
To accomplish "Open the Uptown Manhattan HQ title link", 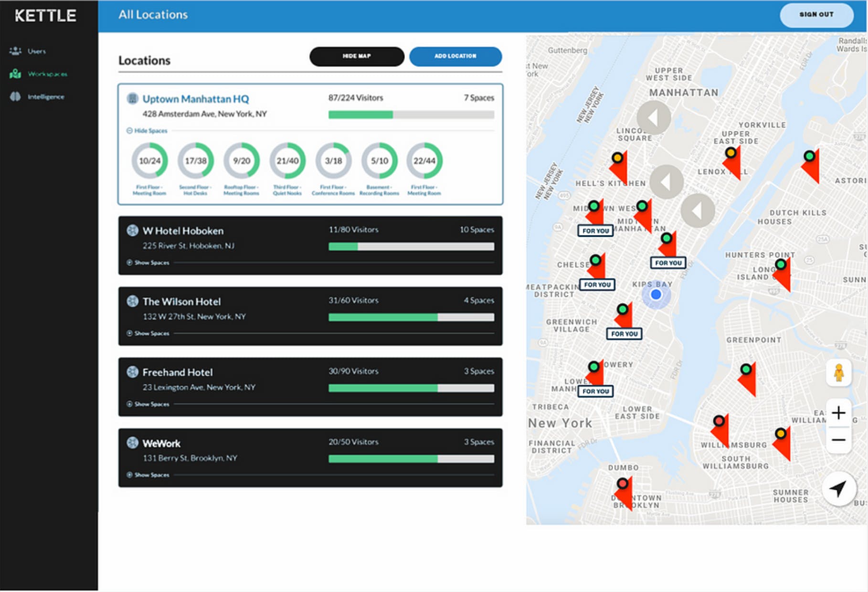I will 196,99.
